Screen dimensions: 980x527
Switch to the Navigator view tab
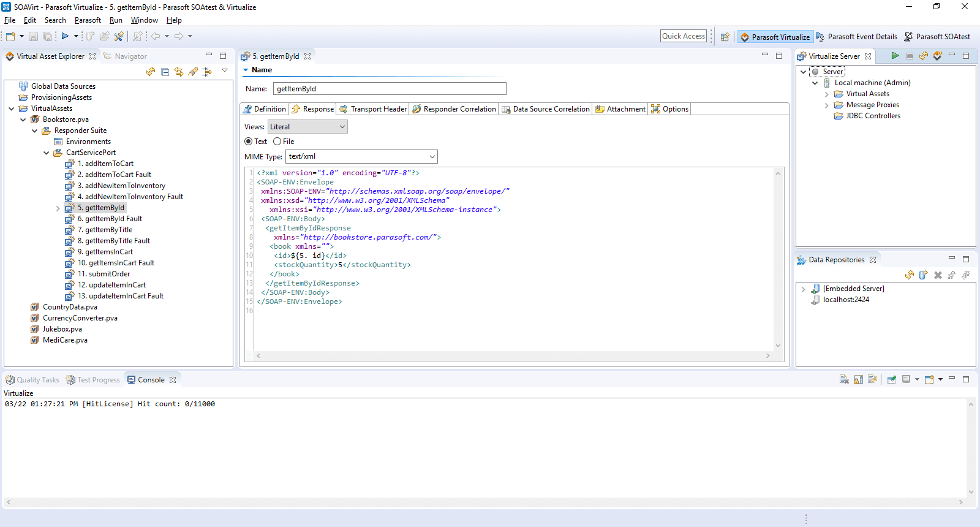(125, 56)
